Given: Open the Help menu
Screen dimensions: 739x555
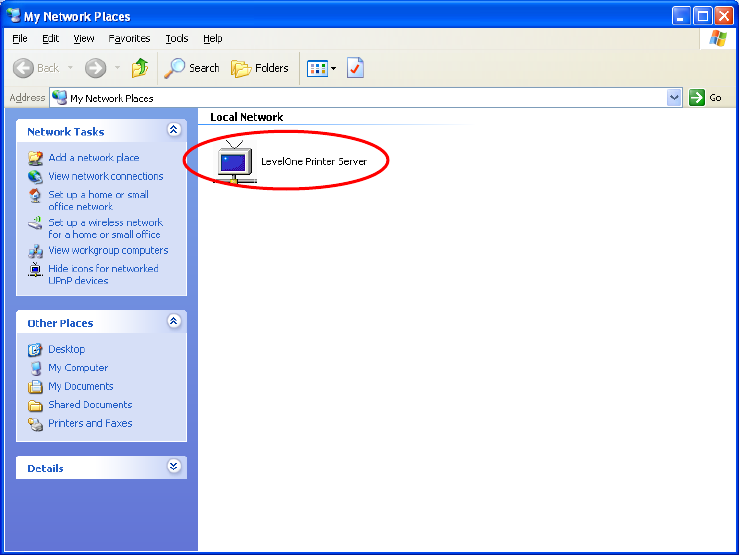Looking at the screenshot, I should point(213,39).
